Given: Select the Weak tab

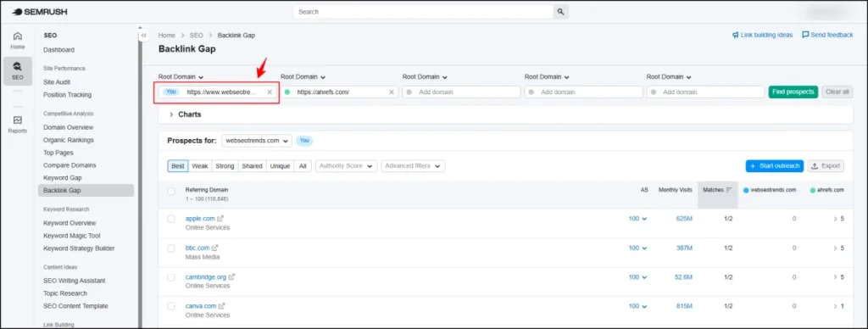Looking at the screenshot, I should click(x=200, y=165).
